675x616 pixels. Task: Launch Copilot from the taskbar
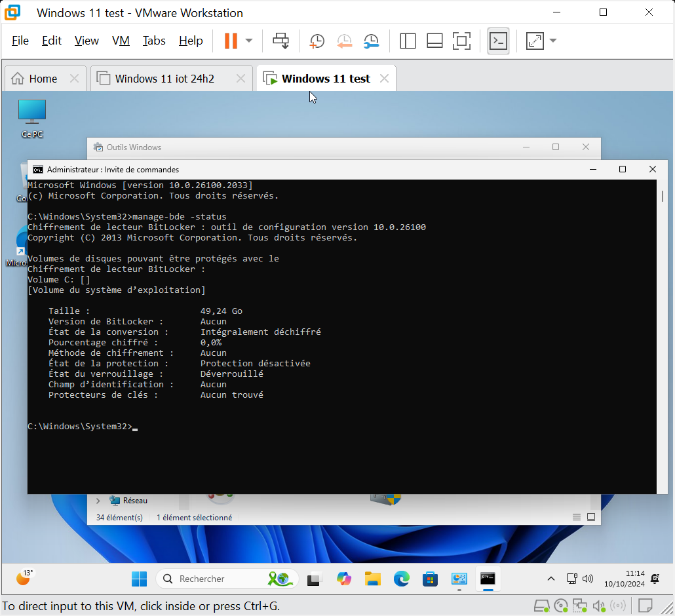pos(343,579)
